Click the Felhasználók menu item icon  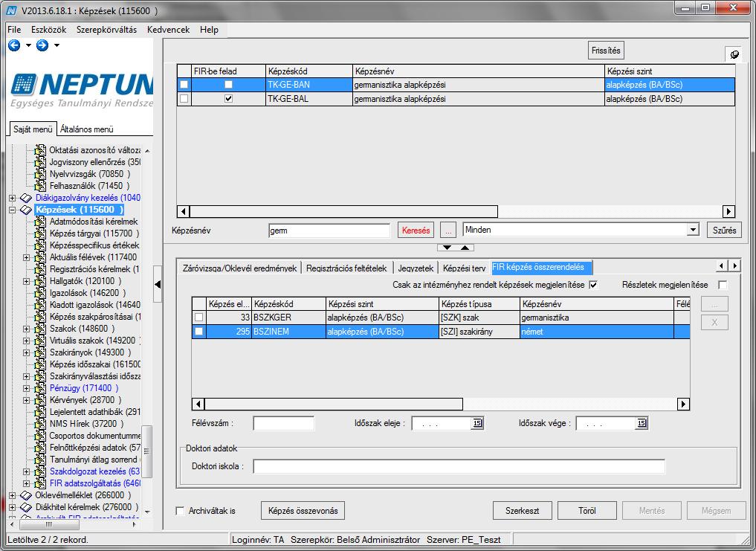[x=40, y=186]
